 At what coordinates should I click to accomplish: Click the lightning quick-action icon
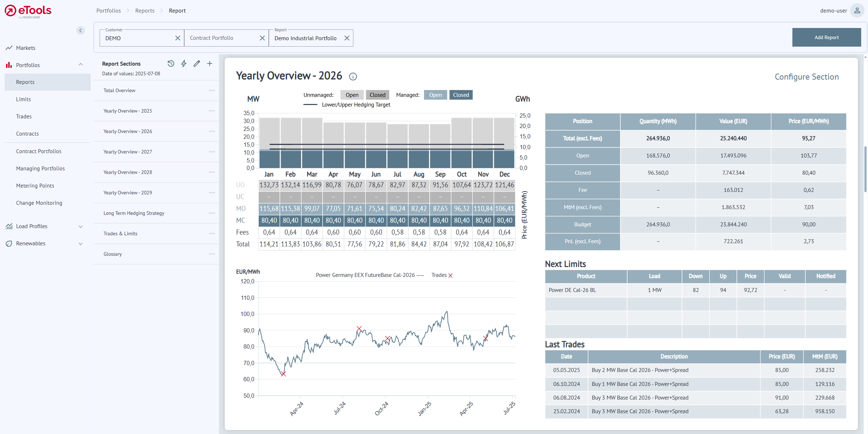183,63
